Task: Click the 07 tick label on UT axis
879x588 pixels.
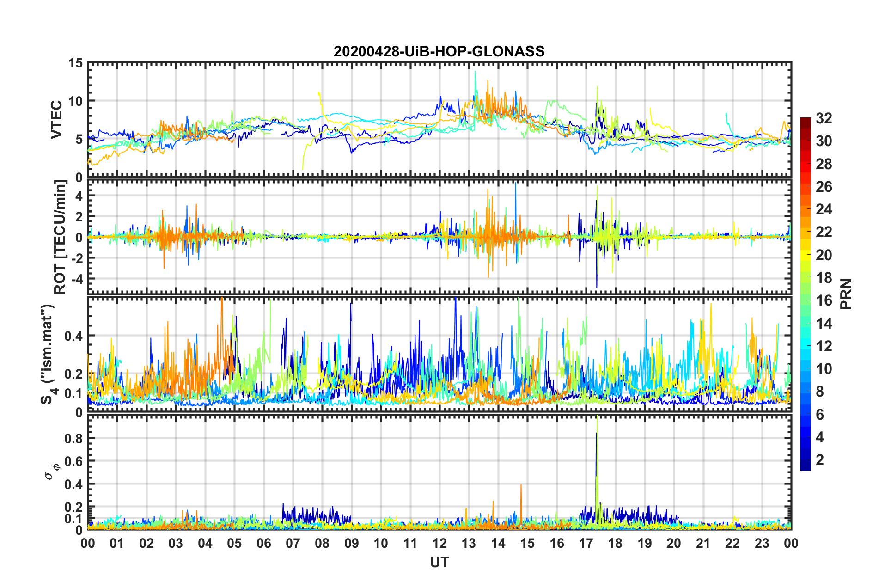Action: 293,544
